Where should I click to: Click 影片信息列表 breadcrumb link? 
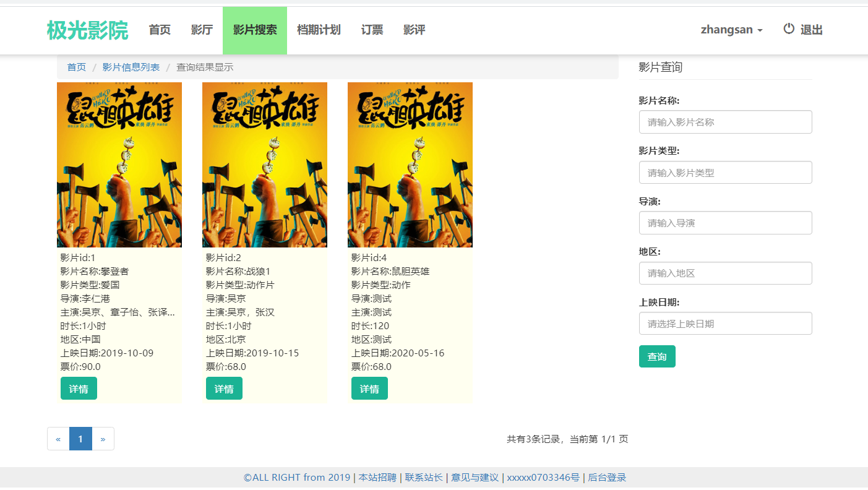131,67
